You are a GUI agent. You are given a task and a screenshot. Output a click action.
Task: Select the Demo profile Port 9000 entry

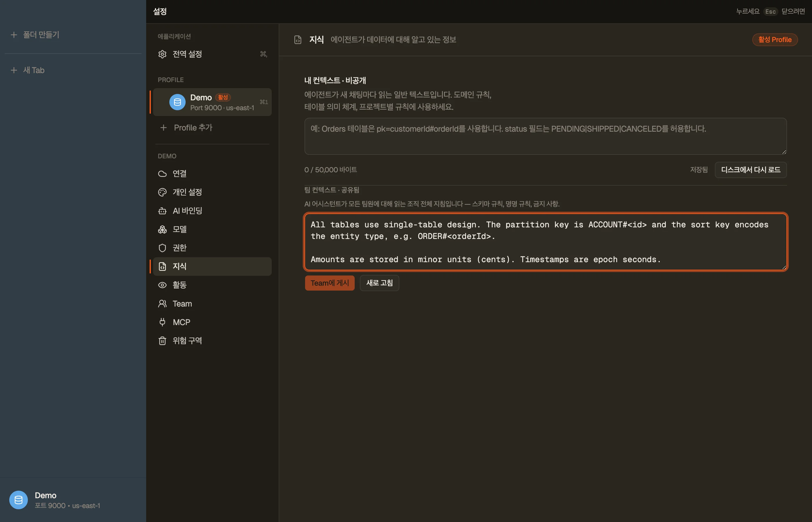[213, 102]
